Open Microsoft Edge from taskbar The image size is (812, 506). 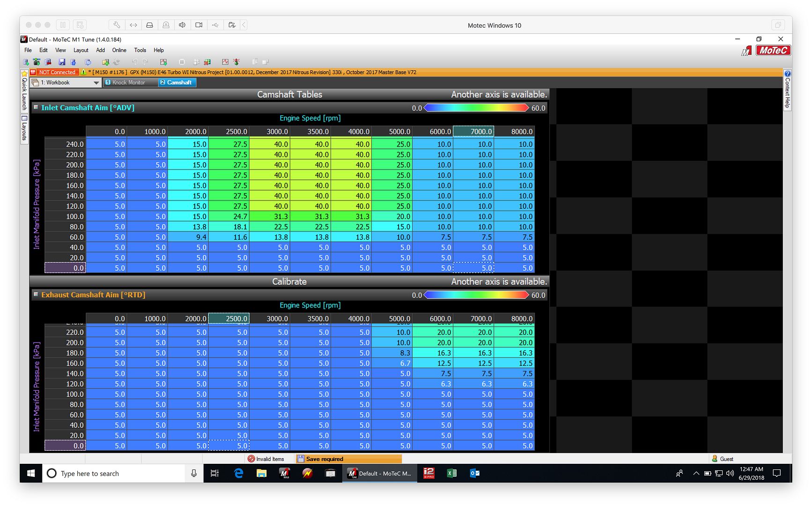[x=239, y=473]
